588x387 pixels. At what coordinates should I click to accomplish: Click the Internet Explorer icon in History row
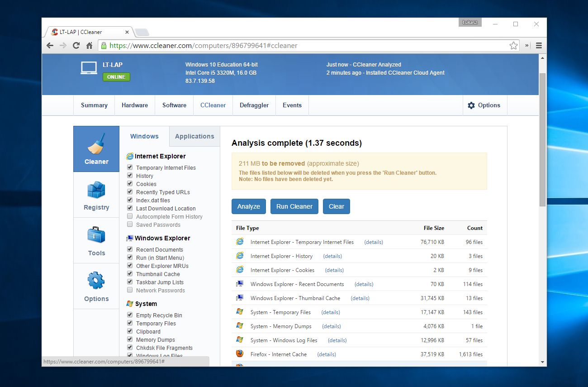(x=240, y=256)
